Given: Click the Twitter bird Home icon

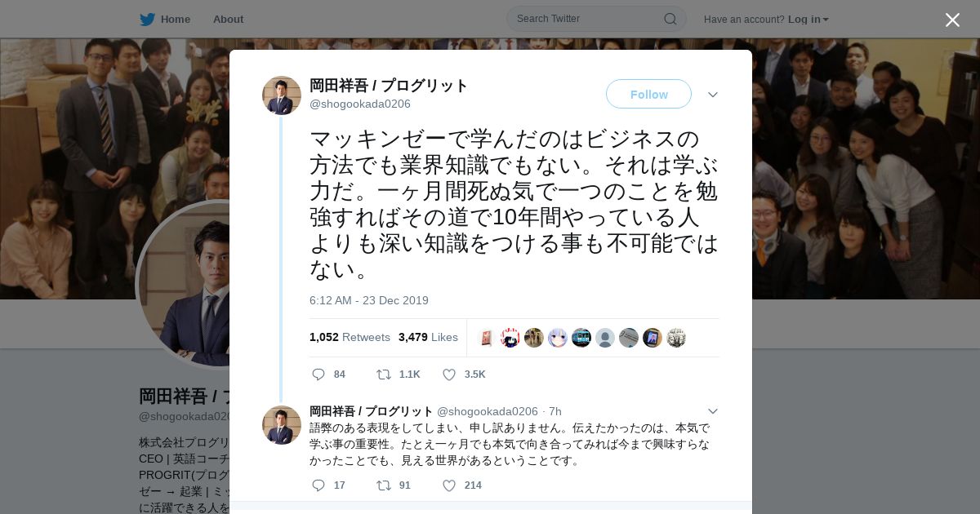Looking at the screenshot, I should [147, 20].
